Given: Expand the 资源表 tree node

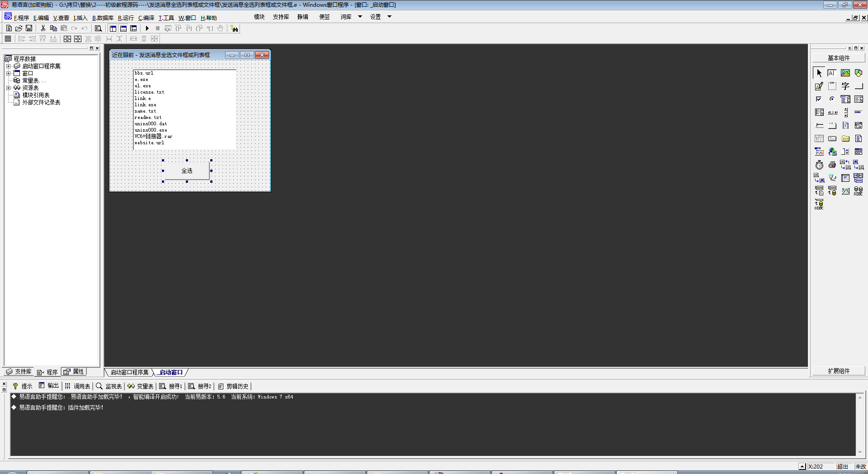Looking at the screenshot, I should 8,88.
